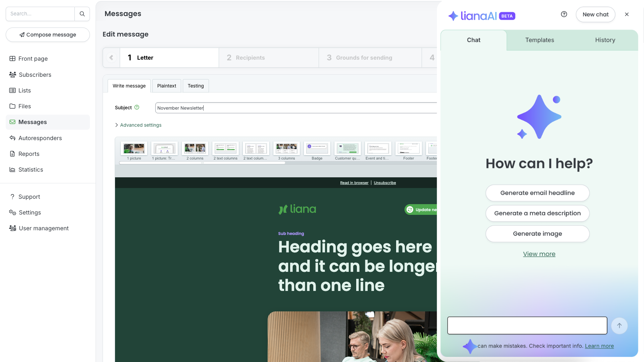The image size is (644, 362).
Task: Click the Compose message button
Action: [48, 35]
